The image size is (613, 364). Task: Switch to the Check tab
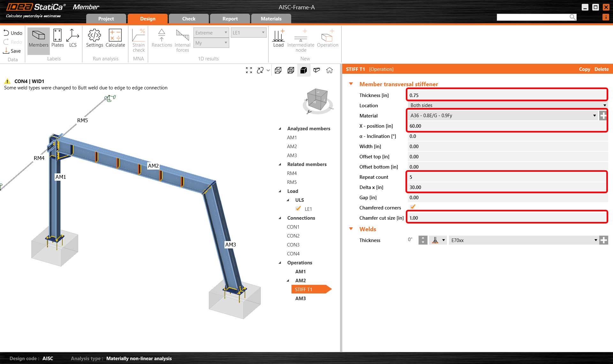tap(189, 19)
